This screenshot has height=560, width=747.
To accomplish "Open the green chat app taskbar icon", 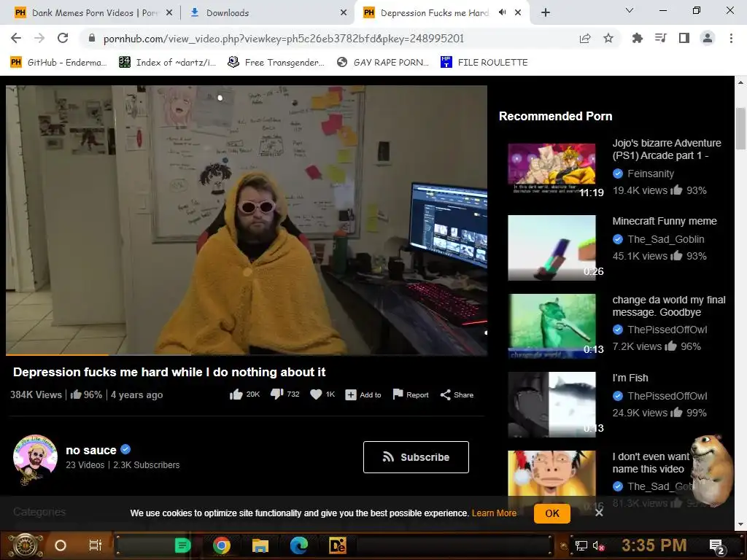I will (182, 545).
